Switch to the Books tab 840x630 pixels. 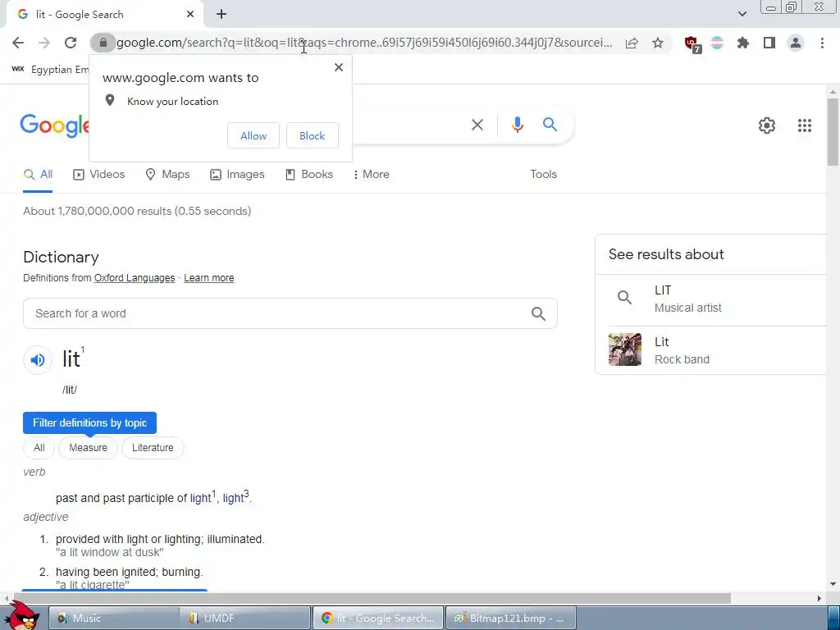[x=309, y=175]
